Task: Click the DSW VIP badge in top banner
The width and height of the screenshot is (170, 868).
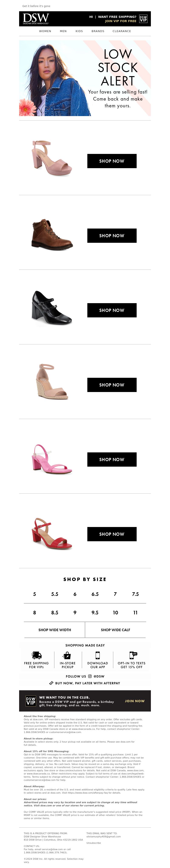Action: [143, 18]
